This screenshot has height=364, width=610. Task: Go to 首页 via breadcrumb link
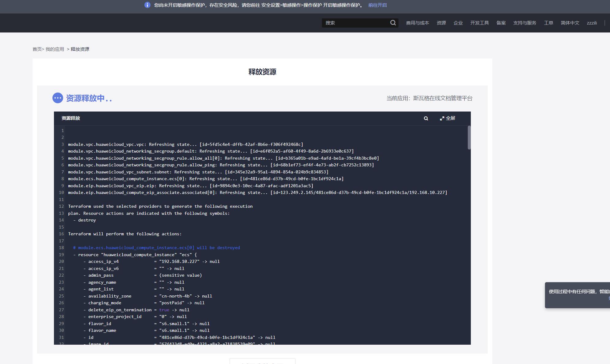pos(37,49)
